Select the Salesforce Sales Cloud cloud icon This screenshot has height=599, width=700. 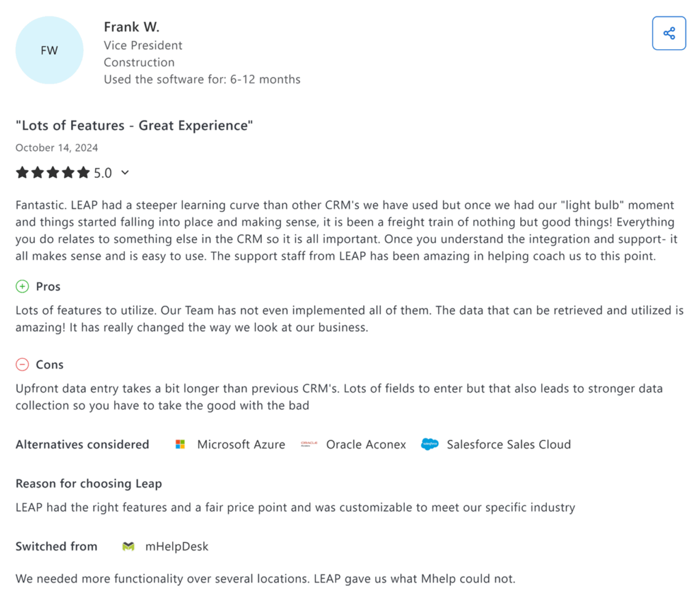[430, 444]
